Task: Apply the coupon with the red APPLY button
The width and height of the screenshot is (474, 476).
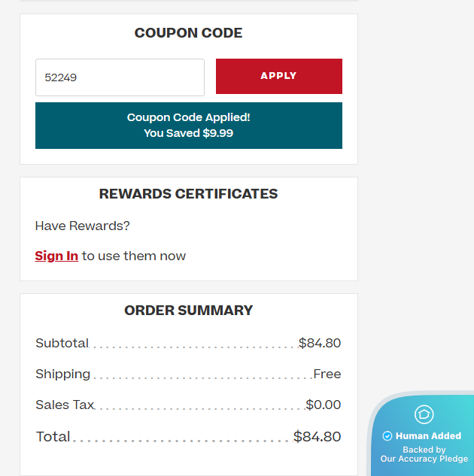Action: [x=278, y=76]
